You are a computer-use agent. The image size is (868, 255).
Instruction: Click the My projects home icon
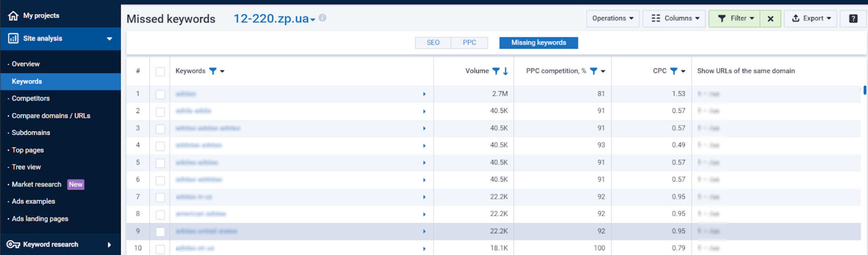pyautogui.click(x=13, y=15)
